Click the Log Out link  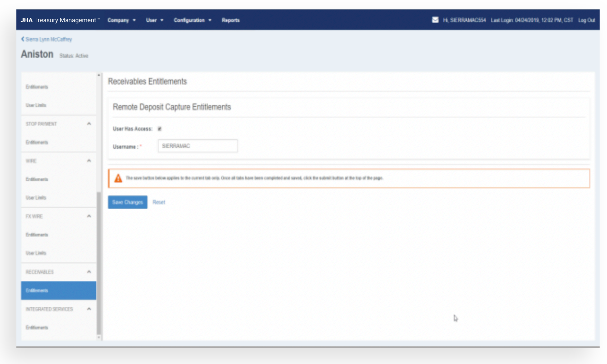pyautogui.click(x=586, y=20)
